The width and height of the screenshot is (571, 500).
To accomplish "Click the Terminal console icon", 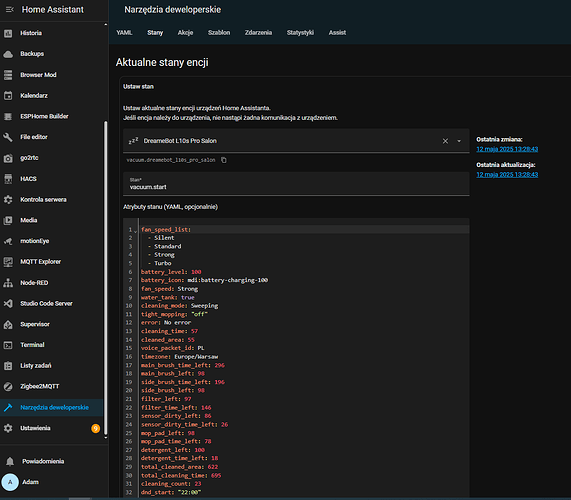I will click(x=8, y=345).
